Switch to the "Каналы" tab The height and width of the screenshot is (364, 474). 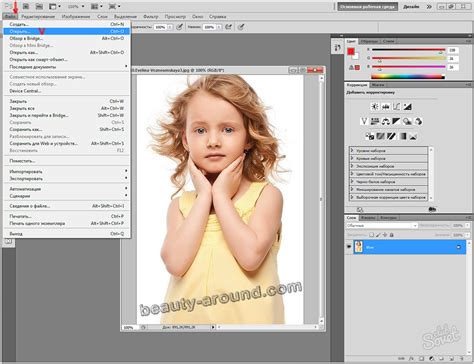(x=368, y=218)
